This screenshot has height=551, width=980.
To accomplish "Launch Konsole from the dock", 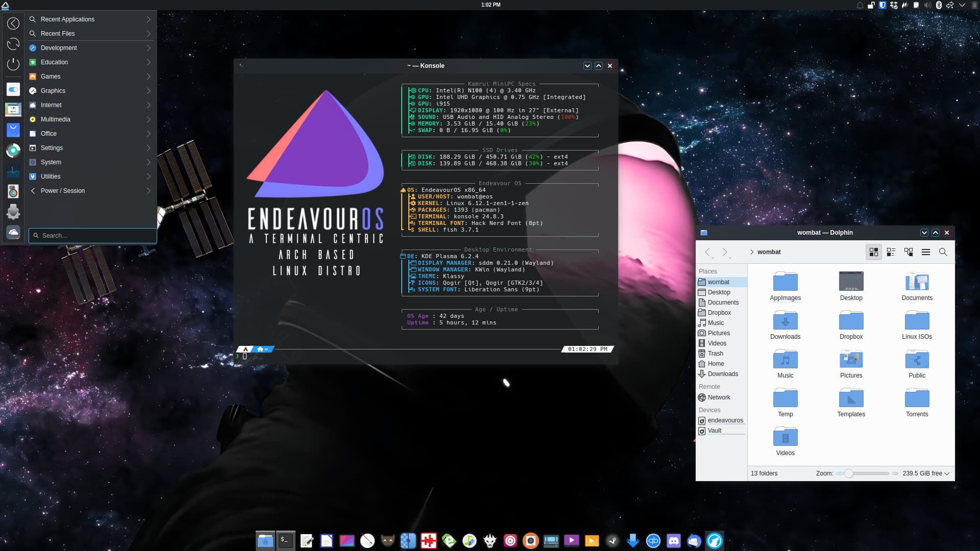I will [x=286, y=540].
